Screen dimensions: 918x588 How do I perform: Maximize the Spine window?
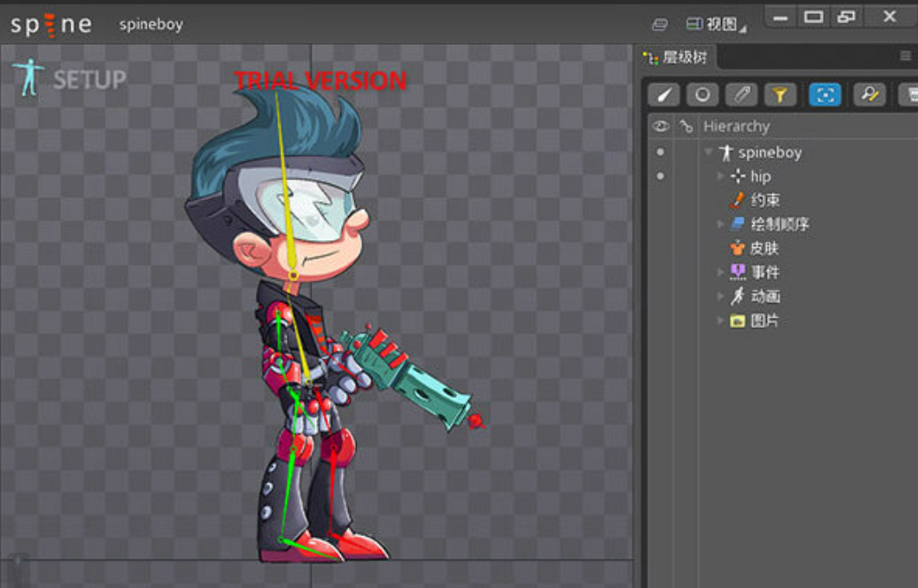click(x=814, y=17)
